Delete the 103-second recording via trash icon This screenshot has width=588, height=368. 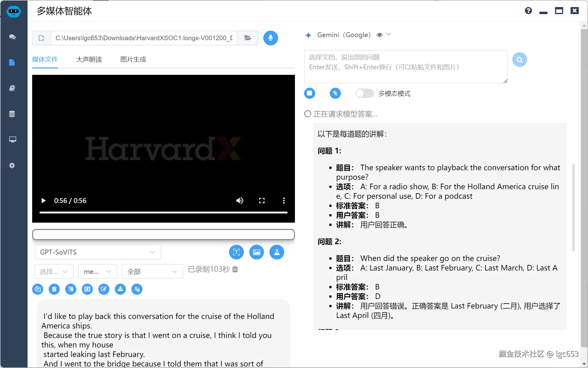(x=235, y=269)
